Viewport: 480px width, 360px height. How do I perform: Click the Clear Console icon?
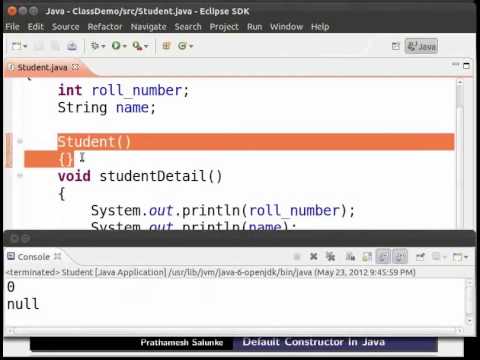pyautogui.click(x=350, y=256)
